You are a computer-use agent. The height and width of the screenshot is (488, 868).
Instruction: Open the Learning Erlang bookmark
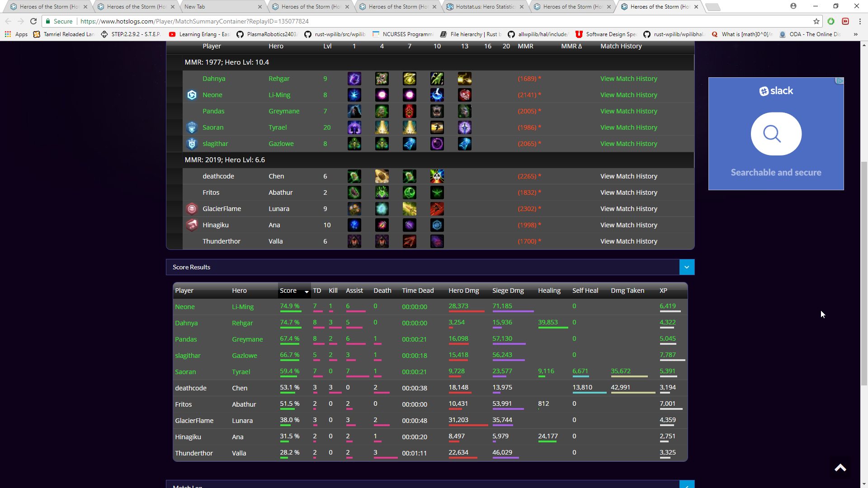(199, 34)
